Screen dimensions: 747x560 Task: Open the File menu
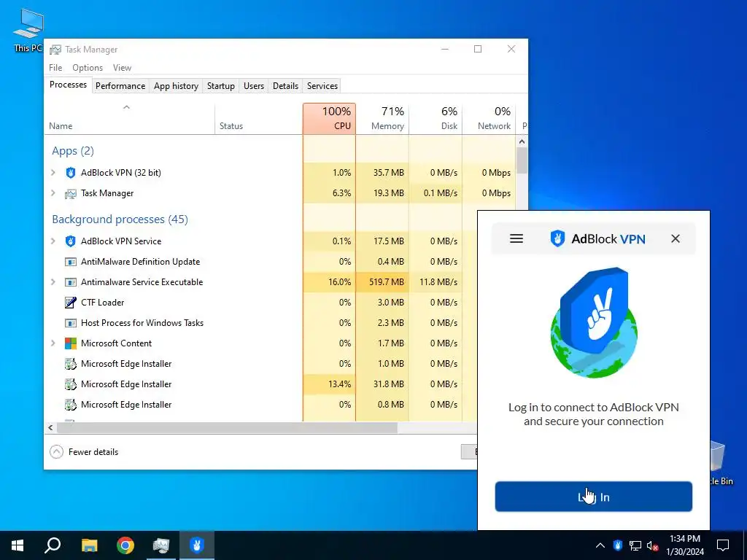point(55,68)
